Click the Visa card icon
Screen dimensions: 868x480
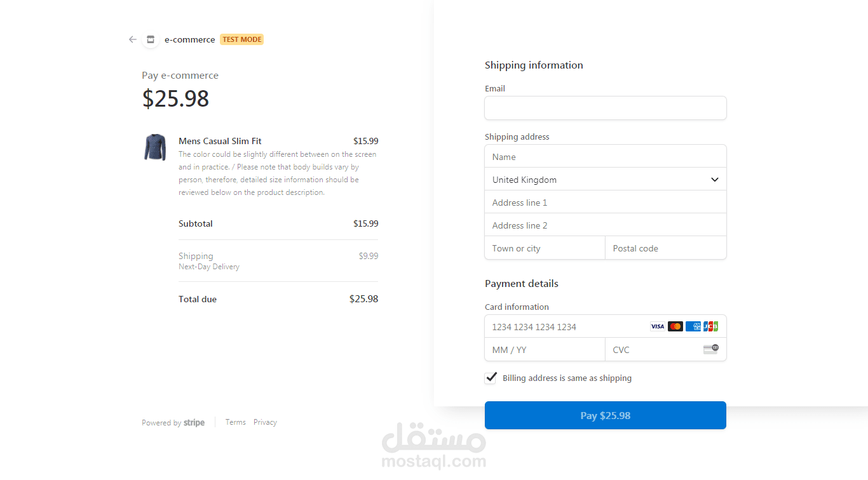tap(657, 326)
